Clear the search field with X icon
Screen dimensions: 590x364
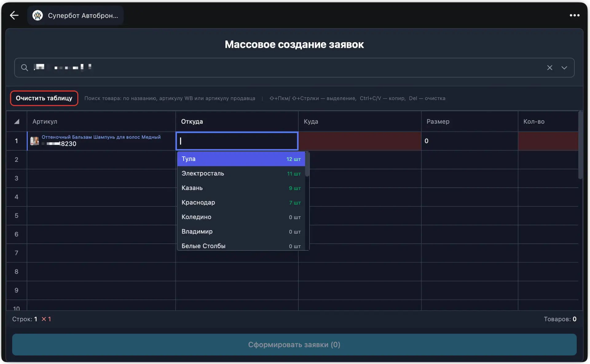coord(549,68)
